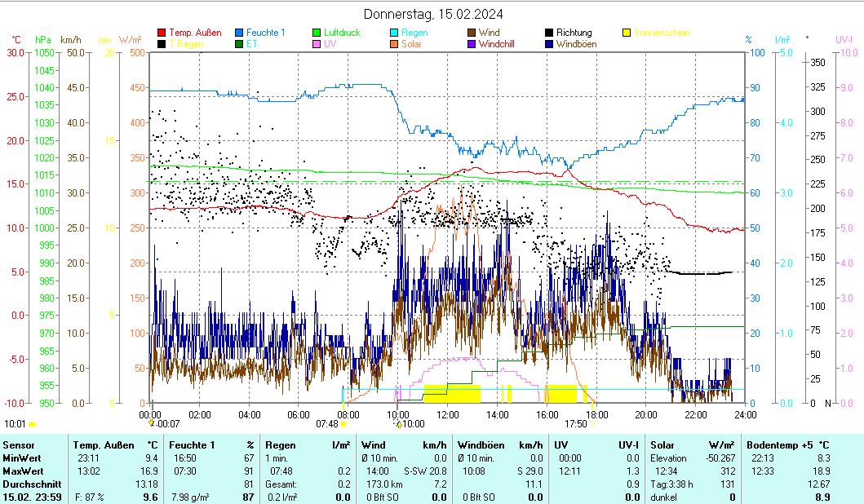Click the dark blue Windböen legend square

[550, 44]
